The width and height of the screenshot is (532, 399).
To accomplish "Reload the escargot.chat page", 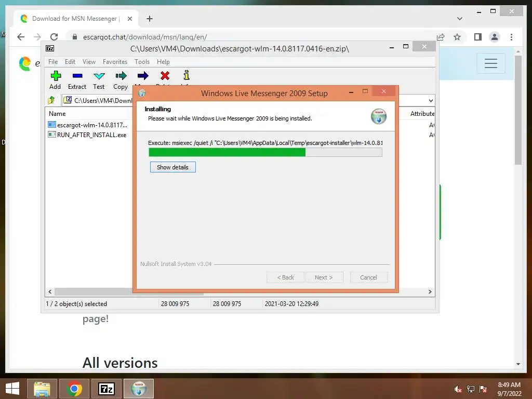I will [54, 37].
